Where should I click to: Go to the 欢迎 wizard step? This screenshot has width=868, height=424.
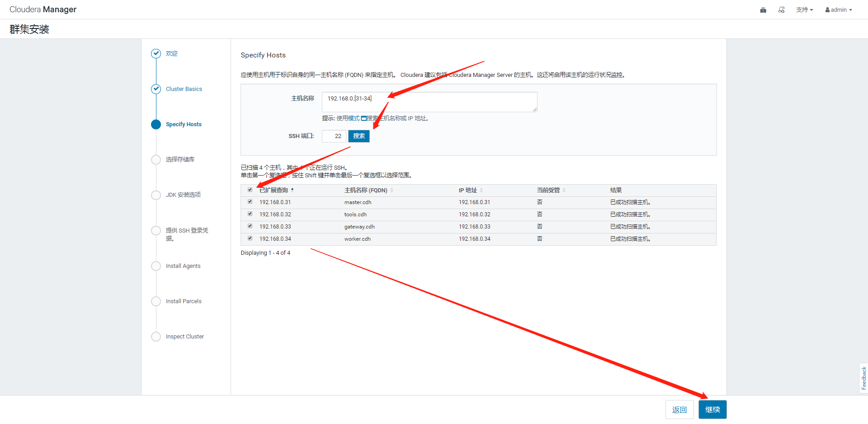(172, 53)
